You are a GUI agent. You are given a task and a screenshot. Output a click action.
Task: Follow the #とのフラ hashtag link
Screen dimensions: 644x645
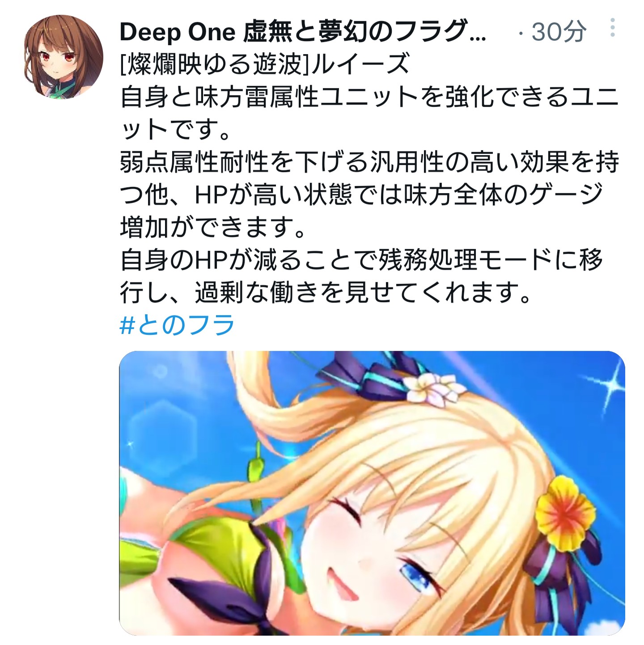tap(177, 325)
